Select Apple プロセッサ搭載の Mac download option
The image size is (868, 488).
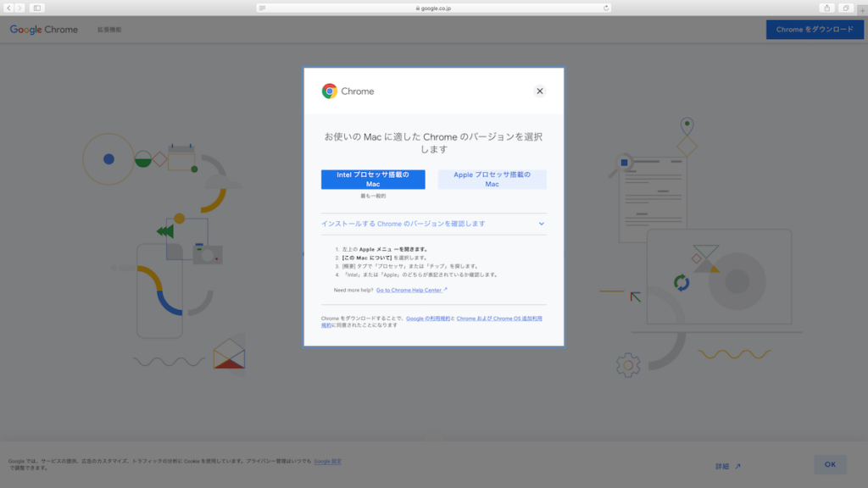[x=492, y=180]
